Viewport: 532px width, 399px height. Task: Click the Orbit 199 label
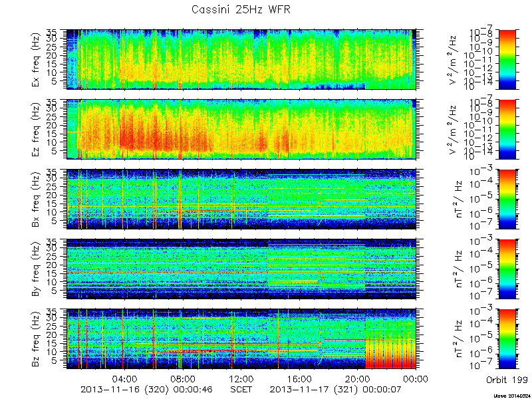[x=507, y=380]
